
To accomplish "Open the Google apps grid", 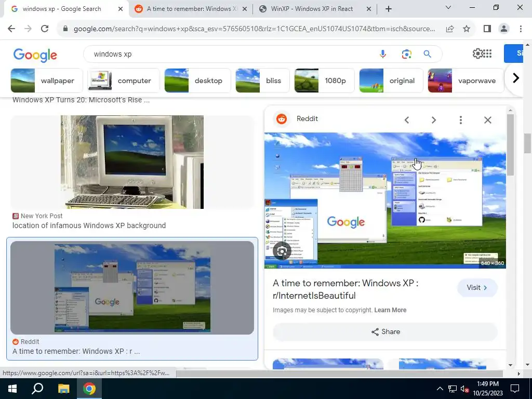I will tap(487, 54).
